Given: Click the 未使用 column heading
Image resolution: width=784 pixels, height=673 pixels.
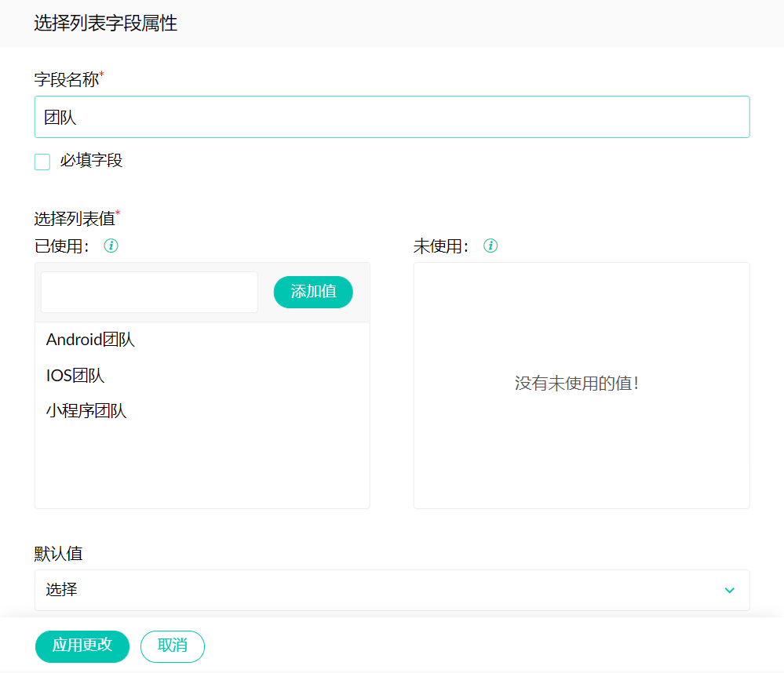Looking at the screenshot, I should point(441,246).
